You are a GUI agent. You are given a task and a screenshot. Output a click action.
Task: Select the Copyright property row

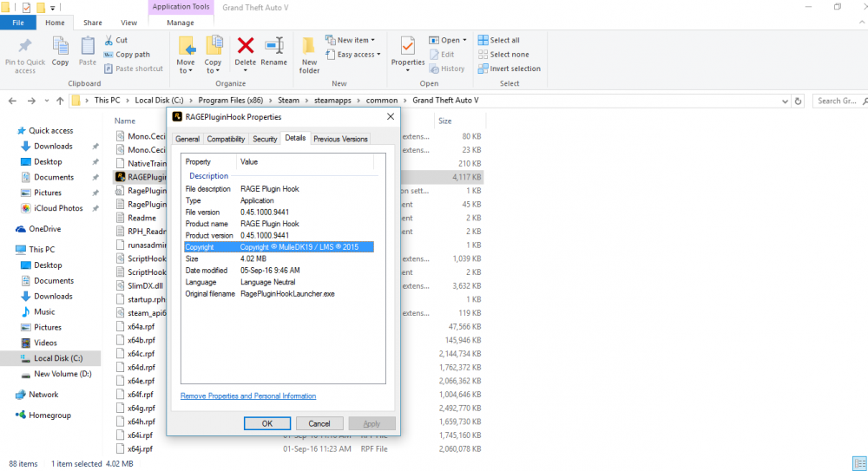point(279,247)
